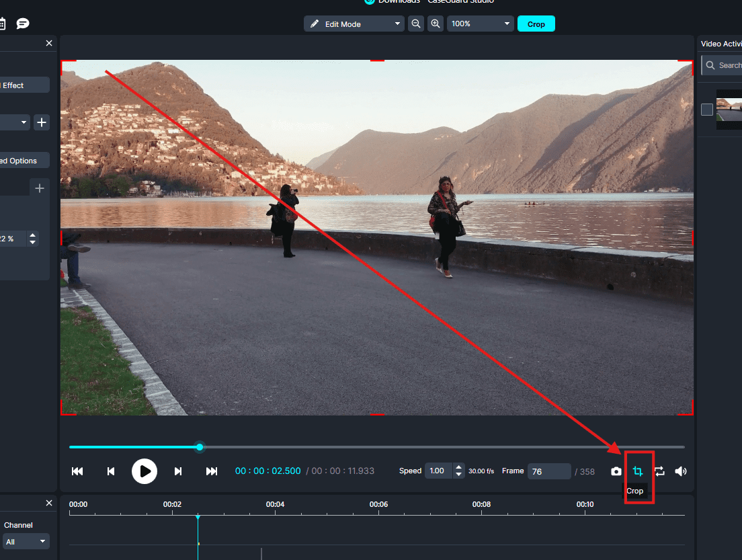
Task: Click the Search field in Video Activity panel
Action: click(x=726, y=65)
